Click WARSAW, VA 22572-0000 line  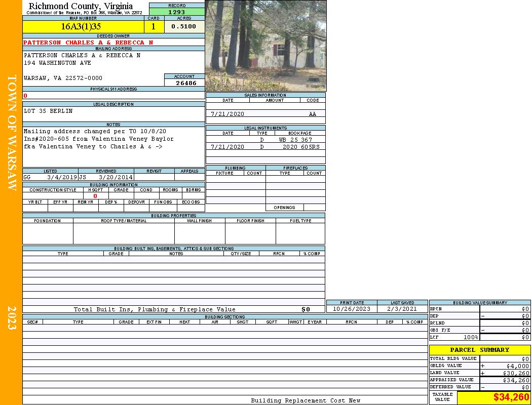click(x=63, y=78)
